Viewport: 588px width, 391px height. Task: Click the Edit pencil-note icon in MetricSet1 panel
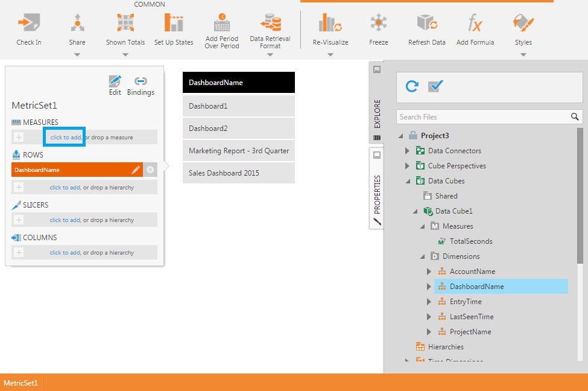pos(115,81)
